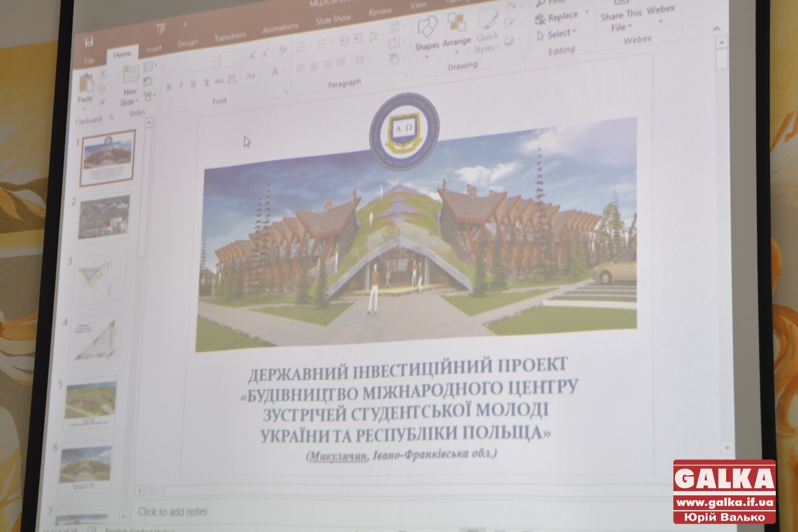
Task: Switch to the Insert tab
Action: pos(154,49)
